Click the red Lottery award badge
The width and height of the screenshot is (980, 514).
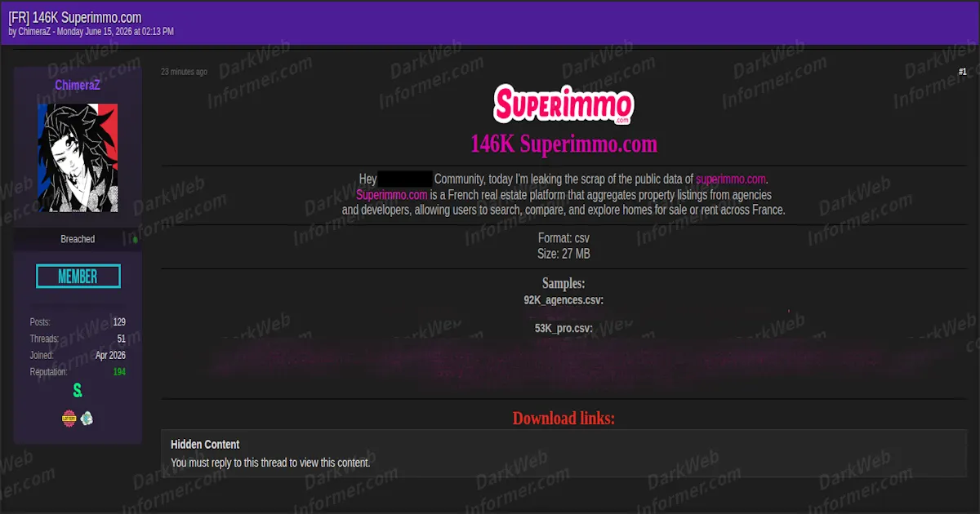pos(69,419)
